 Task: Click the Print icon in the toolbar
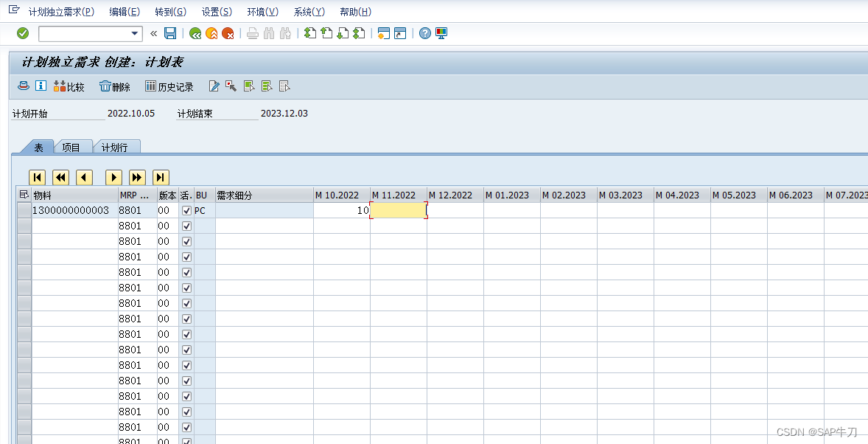pyautogui.click(x=253, y=34)
